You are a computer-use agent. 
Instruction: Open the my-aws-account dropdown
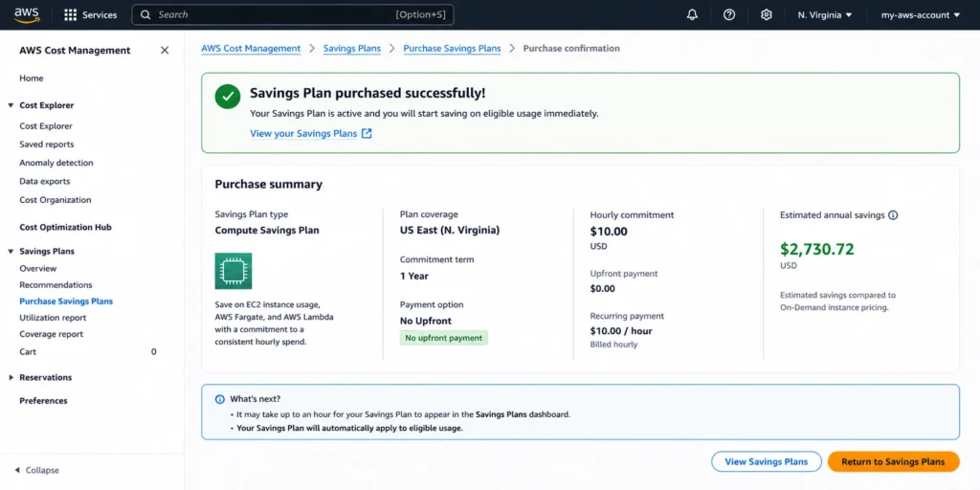920,15
